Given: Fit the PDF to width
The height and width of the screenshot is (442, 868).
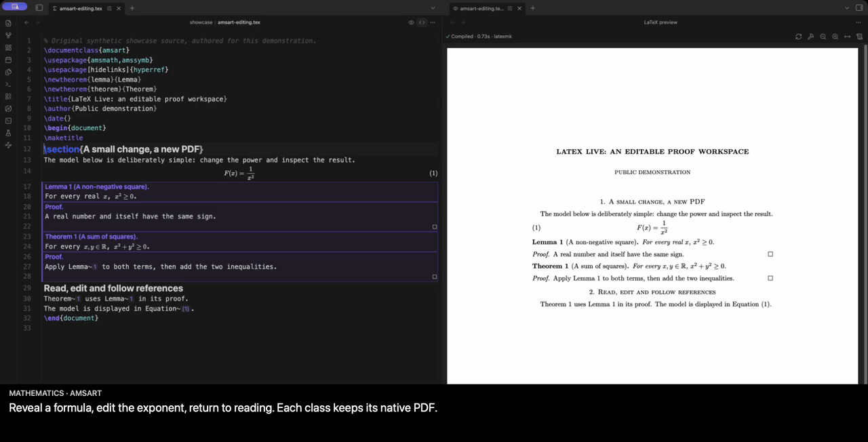Looking at the screenshot, I should (x=847, y=37).
